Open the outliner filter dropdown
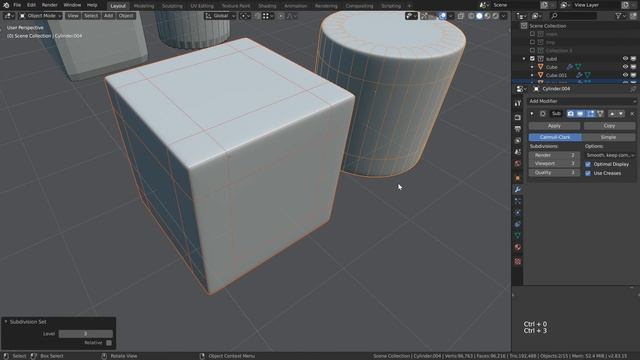The height and width of the screenshot is (360, 640). (620, 16)
